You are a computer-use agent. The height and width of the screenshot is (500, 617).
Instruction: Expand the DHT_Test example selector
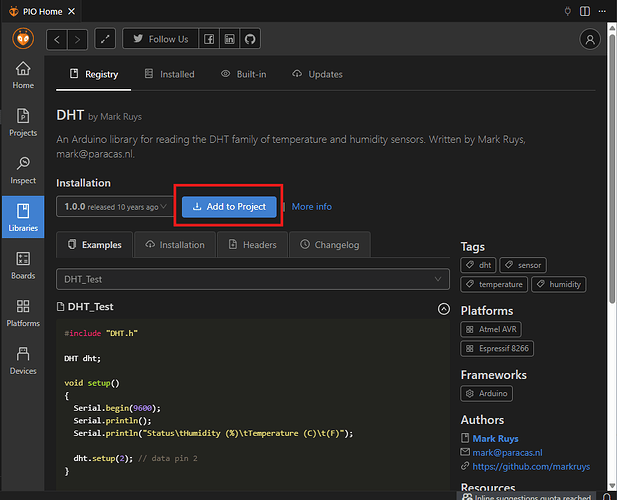point(252,278)
